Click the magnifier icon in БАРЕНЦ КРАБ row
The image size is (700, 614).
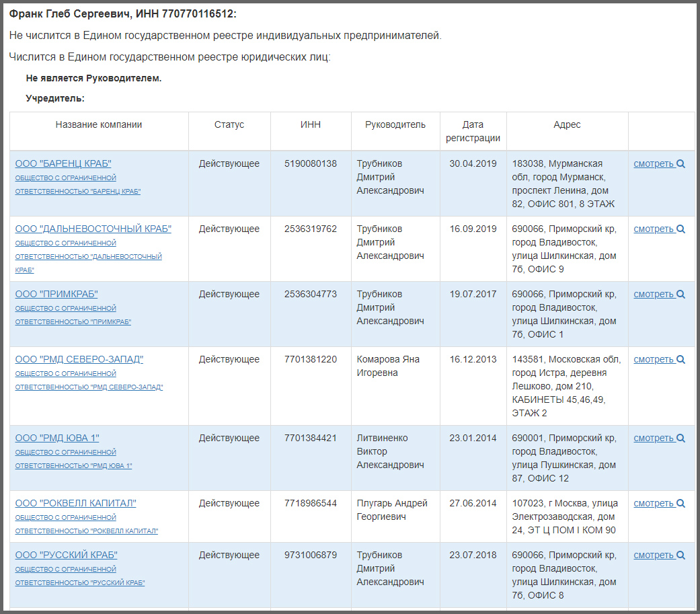click(x=680, y=164)
